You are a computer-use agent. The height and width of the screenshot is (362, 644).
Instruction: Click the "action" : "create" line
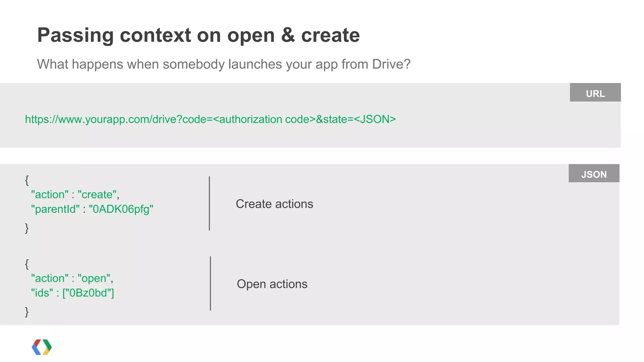[75, 195]
